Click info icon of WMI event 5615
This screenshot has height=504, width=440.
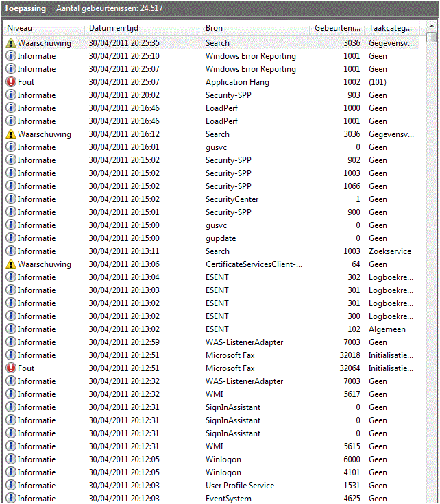10,446
